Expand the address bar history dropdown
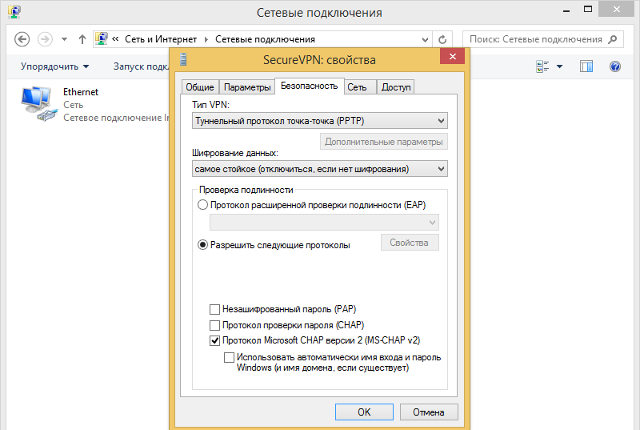The image size is (640, 430). point(425,40)
